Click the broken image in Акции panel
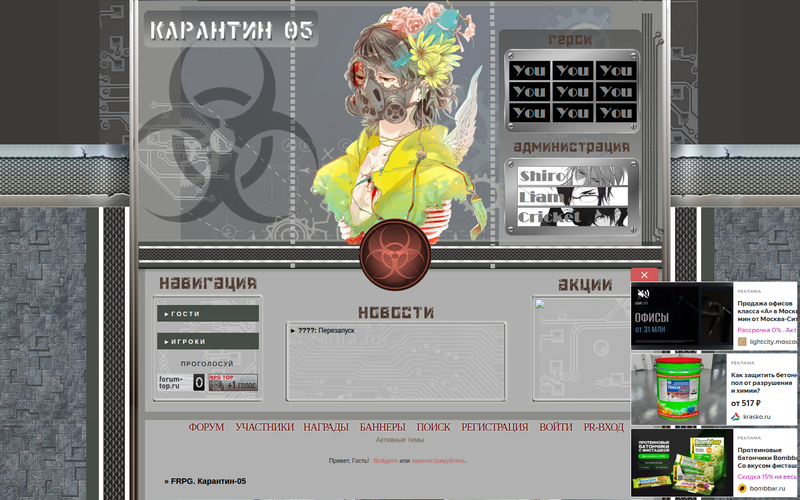This screenshot has height=500, width=800. 541,306
